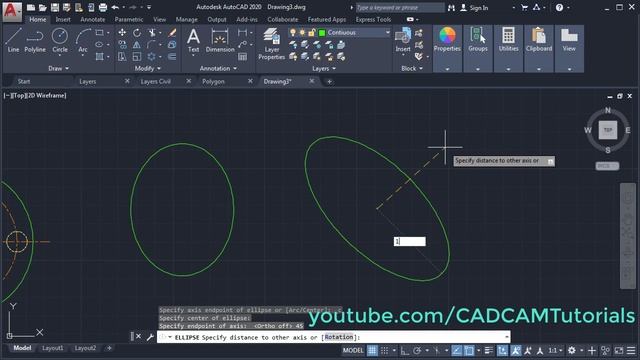The image size is (640, 360).
Task: Open the Utilities panel button
Action: point(508,48)
